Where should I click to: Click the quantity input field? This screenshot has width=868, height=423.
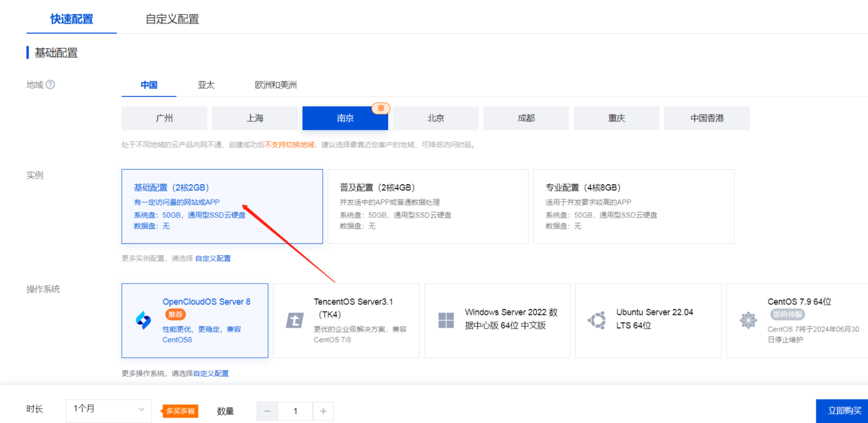[x=295, y=412]
